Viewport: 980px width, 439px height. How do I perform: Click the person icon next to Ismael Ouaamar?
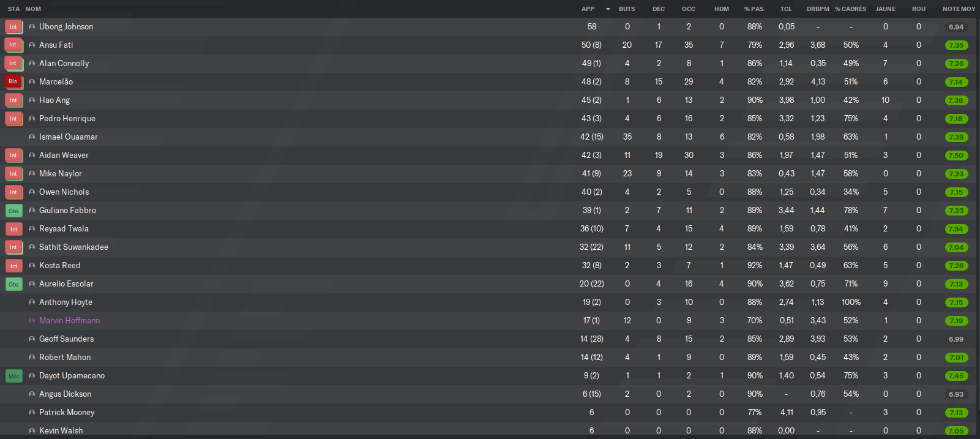click(x=32, y=137)
